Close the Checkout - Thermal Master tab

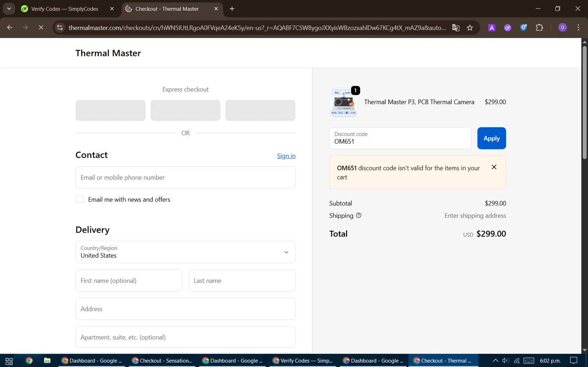click(x=216, y=9)
